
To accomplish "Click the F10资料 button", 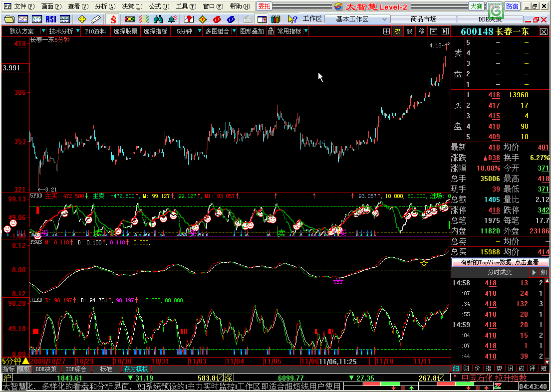I will [95, 31].
